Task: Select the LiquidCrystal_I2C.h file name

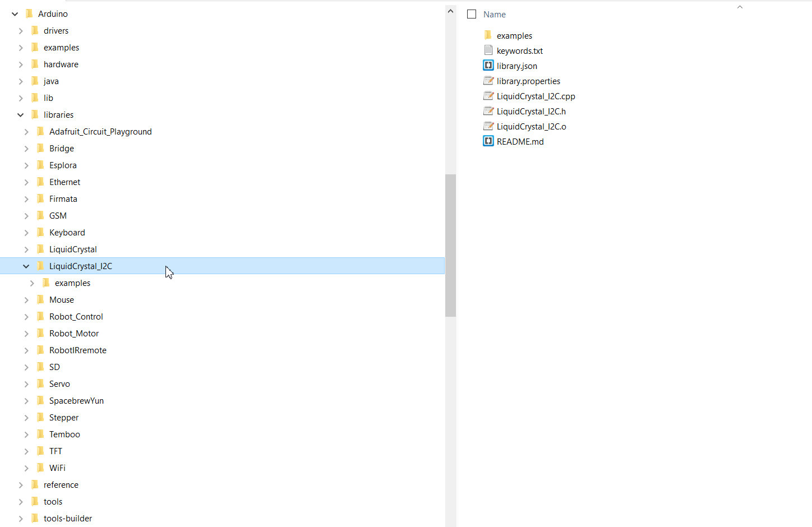Action: [x=531, y=111]
